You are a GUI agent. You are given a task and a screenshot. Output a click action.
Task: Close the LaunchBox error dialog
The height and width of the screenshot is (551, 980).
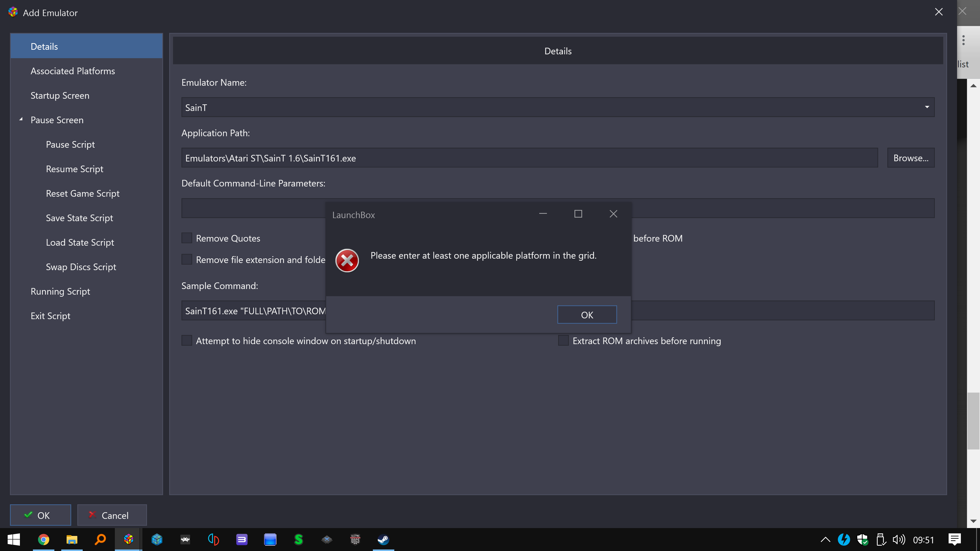pyautogui.click(x=613, y=214)
